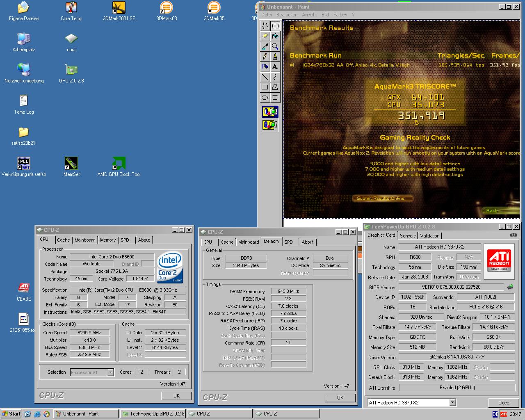Viewport: 525px width, 420px height.
Task: Select the Rectangle shape tool
Action: coord(265,87)
